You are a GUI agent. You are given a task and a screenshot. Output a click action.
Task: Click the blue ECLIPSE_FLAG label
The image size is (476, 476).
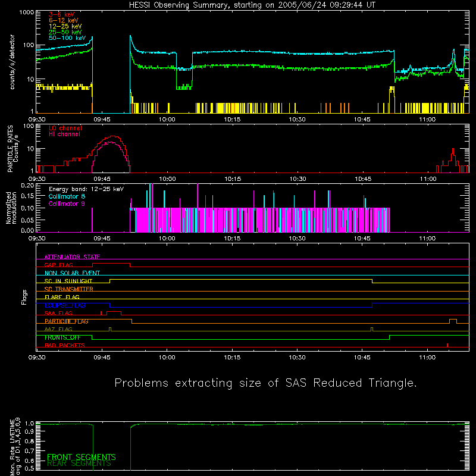coord(65,305)
